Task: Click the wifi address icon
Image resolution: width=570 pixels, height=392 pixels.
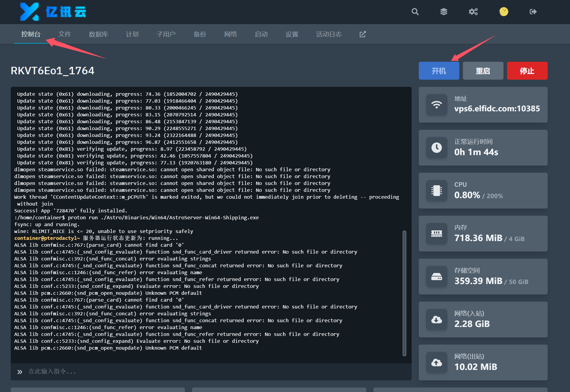Action: pyautogui.click(x=436, y=105)
